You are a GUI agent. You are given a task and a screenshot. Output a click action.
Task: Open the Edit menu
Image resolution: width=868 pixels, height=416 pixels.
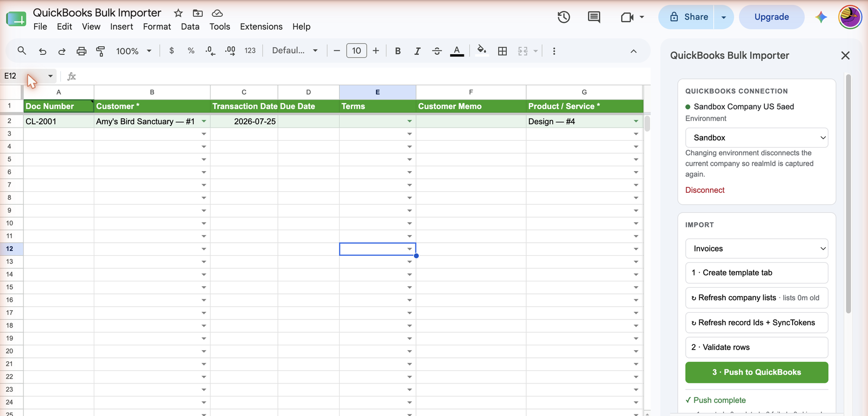(65, 27)
